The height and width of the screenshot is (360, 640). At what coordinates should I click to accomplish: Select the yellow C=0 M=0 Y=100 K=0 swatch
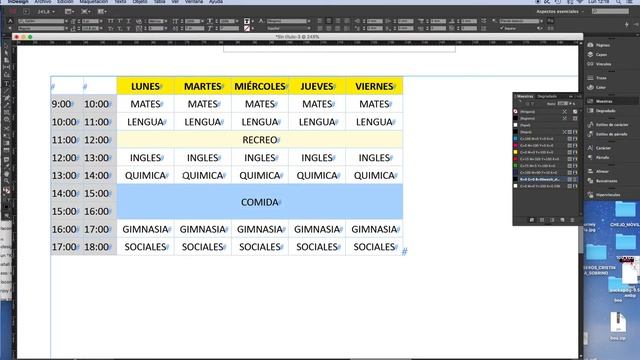point(546,152)
